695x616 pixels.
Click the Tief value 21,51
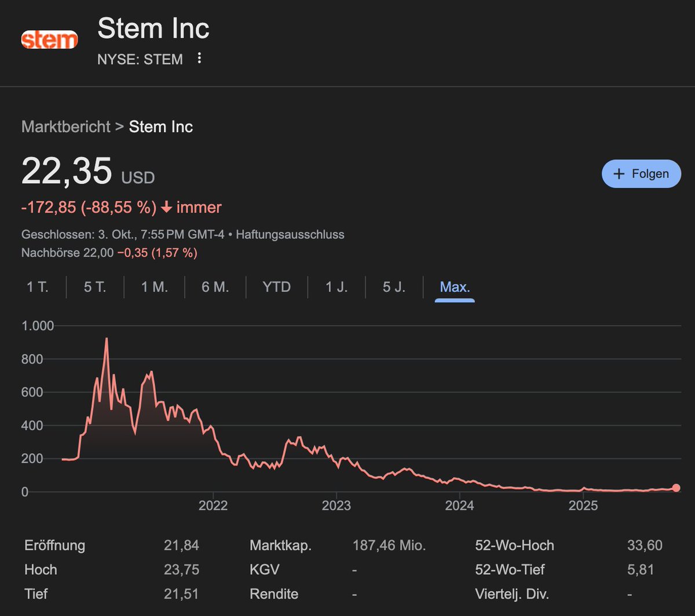coord(182,594)
